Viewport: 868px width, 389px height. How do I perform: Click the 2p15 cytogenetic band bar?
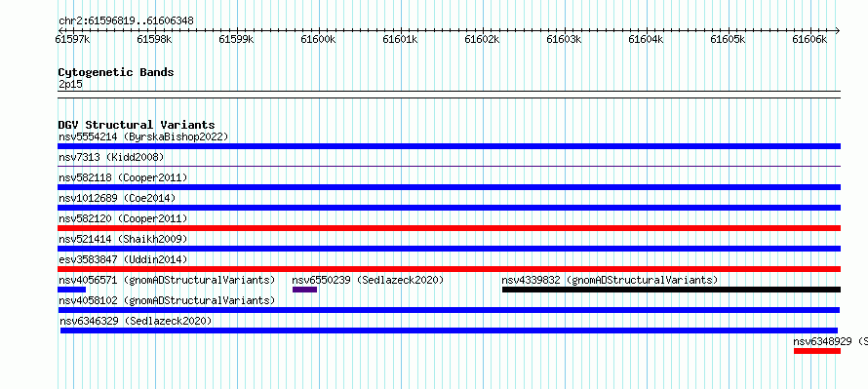click(449, 95)
